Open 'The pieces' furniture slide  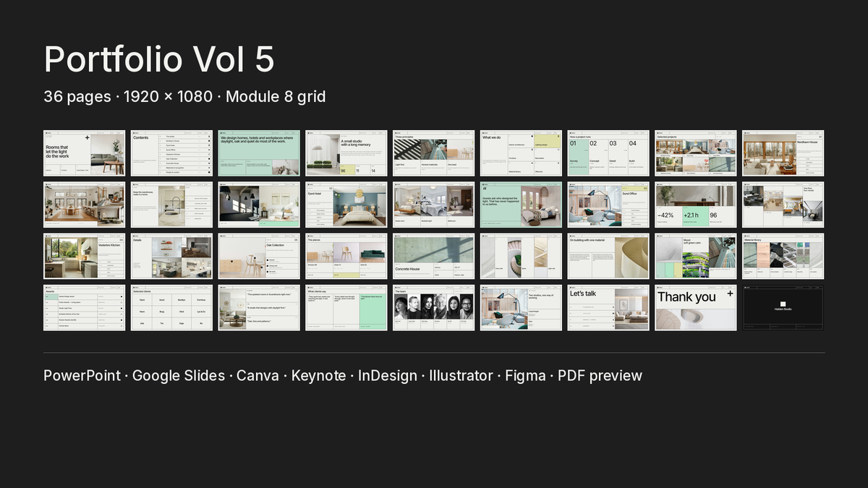click(x=346, y=256)
